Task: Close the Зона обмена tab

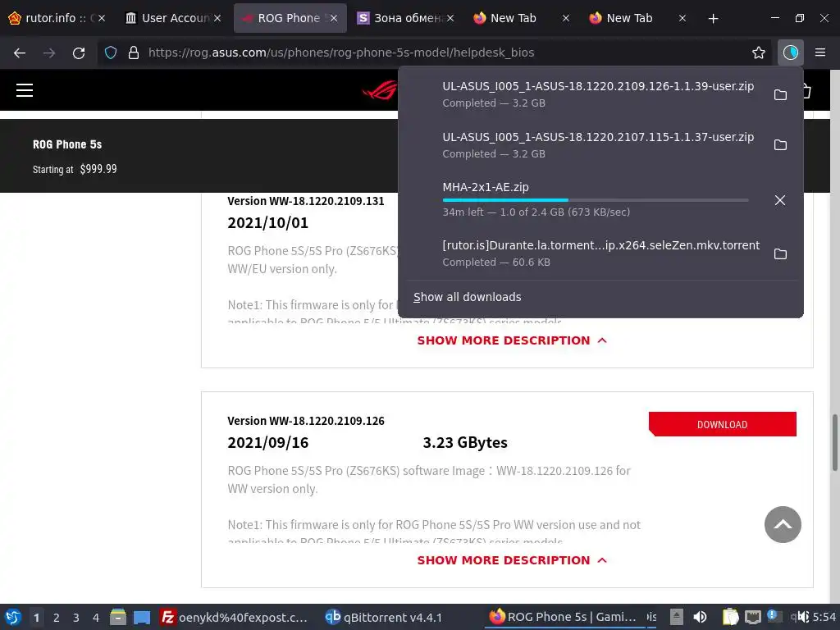Action: tap(450, 18)
